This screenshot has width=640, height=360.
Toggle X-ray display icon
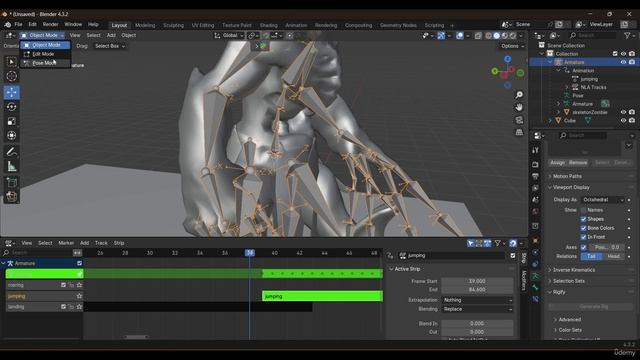[478, 36]
